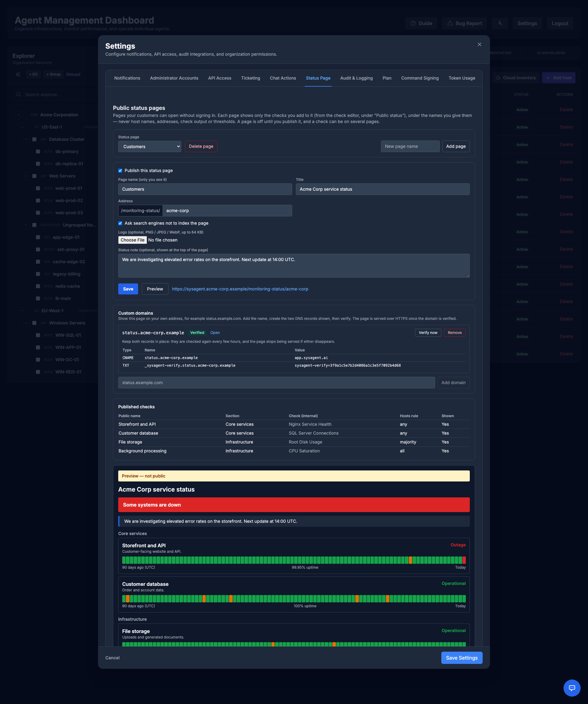Open the Status page Customers dropdown
This screenshot has height=704, width=588.
(149, 147)
